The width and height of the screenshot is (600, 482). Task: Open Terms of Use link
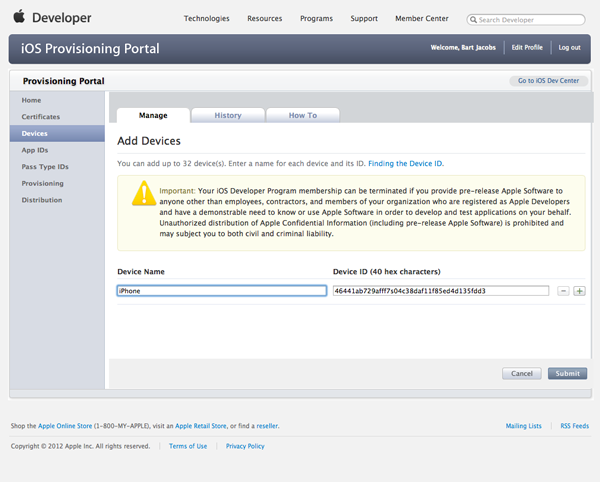tap(188, 446)
